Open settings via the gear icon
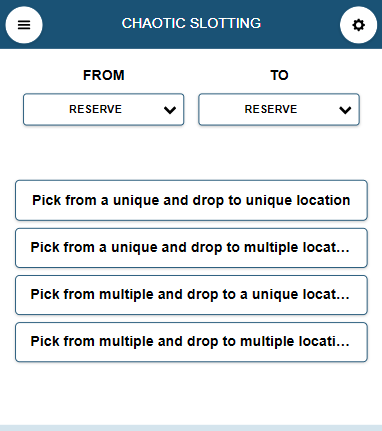 point(358,25)
